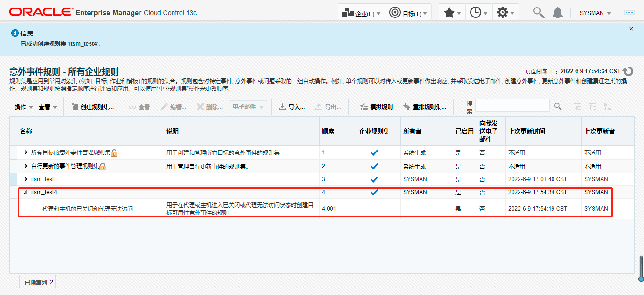
Task: Click enterprise checkmark in itsm_test4 row
Action: pos(374,192)
